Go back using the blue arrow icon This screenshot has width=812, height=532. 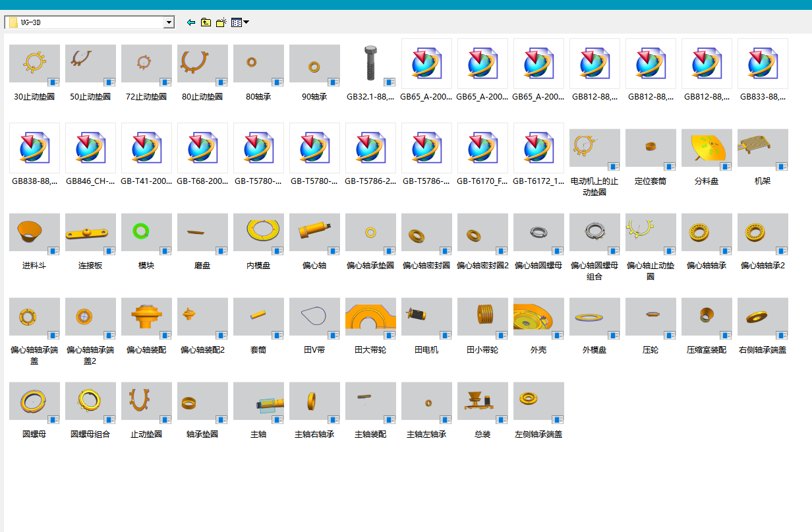click(x=191, y=22)
